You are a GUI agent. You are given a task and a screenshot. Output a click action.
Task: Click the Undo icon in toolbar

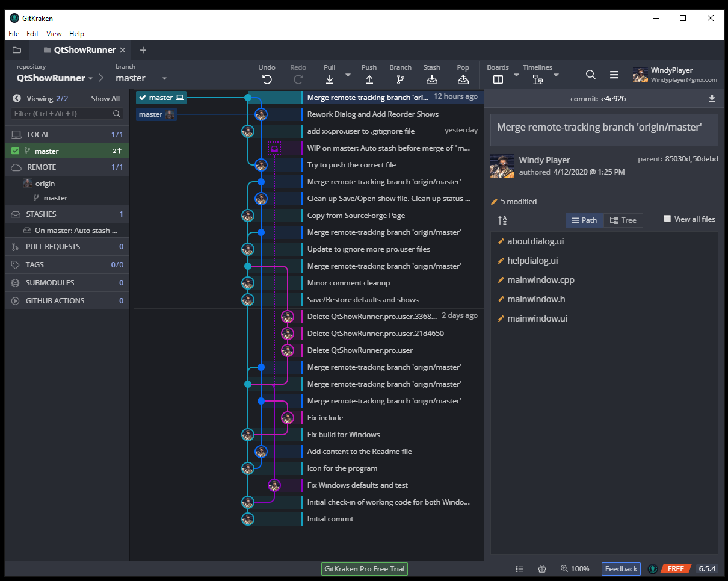[x=267, y=79]
